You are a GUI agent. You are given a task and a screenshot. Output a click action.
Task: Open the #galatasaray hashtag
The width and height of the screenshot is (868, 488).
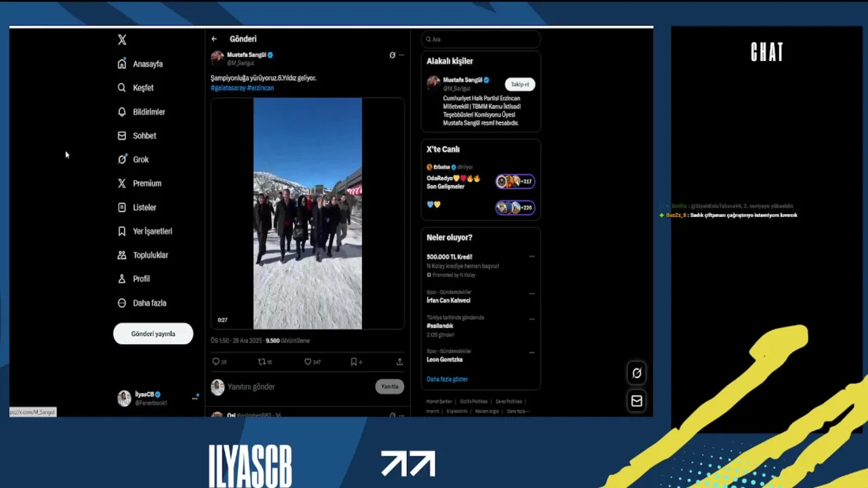228,88
